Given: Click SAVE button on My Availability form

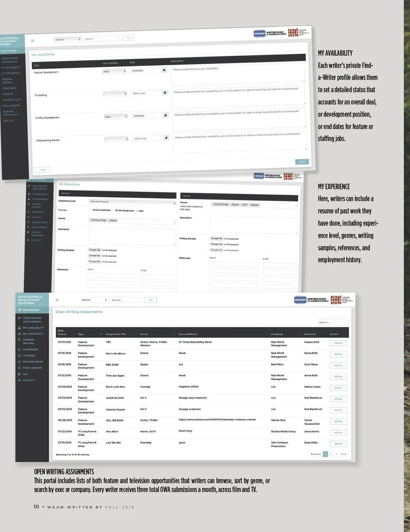Looking at the screenshot, I should tap(302, 162).
